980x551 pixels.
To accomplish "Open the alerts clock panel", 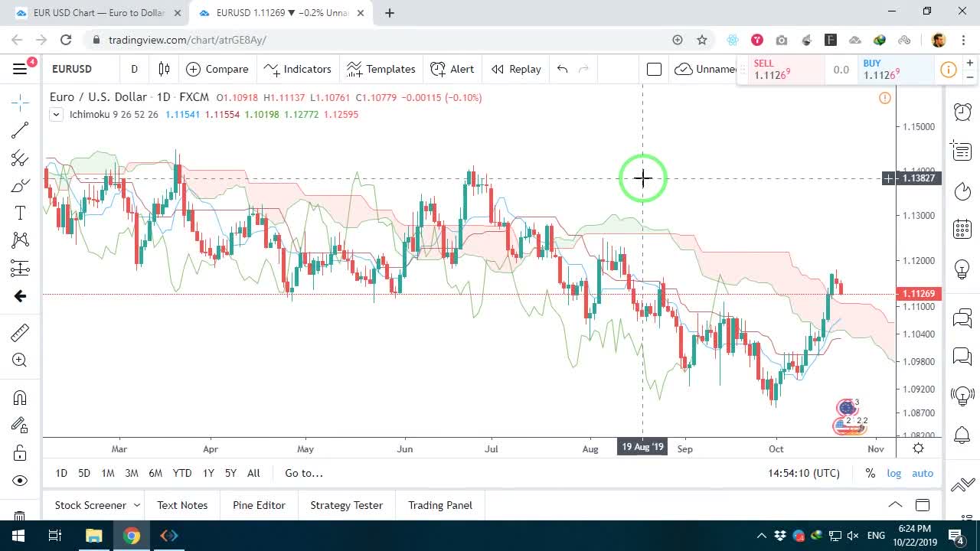I will tap(962, 112).
